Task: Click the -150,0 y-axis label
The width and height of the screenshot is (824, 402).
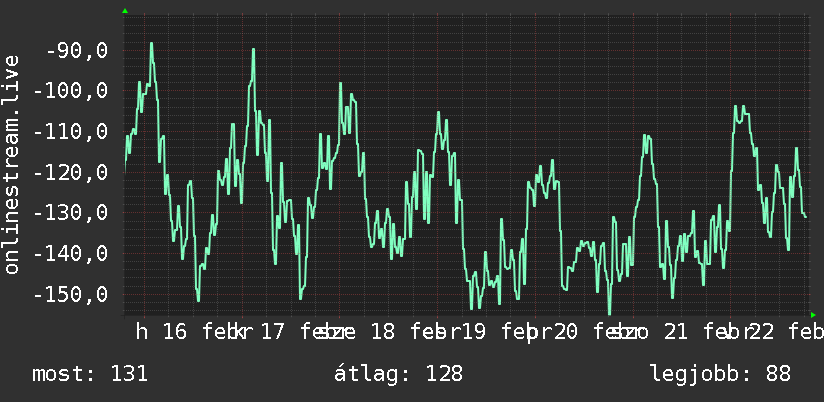Action: click(71, 295)
